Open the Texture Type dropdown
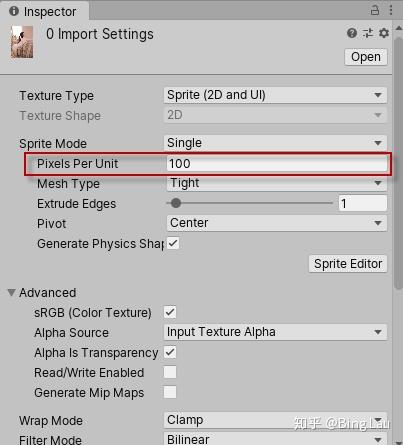Viewport: 403px width, 445px height. pos(275,95)
